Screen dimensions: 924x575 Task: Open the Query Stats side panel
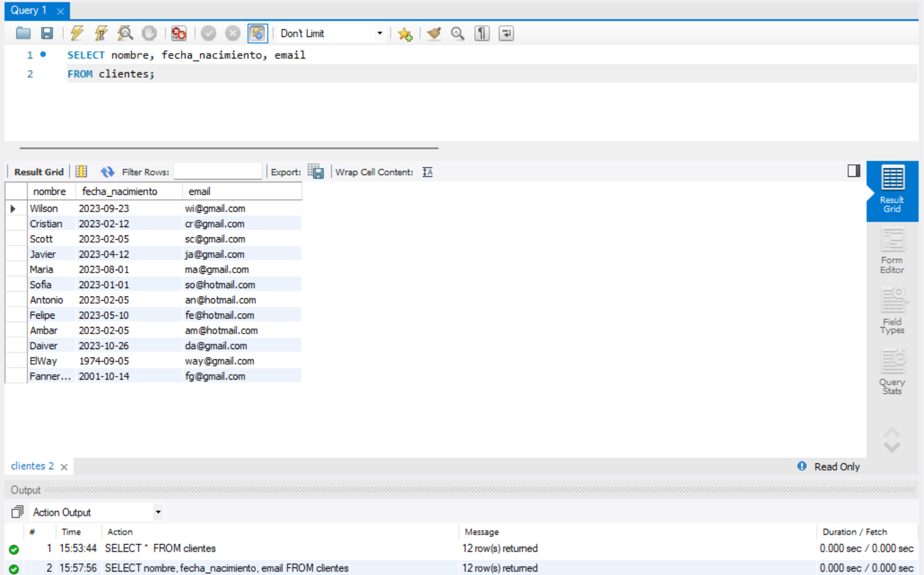(892, 372)
